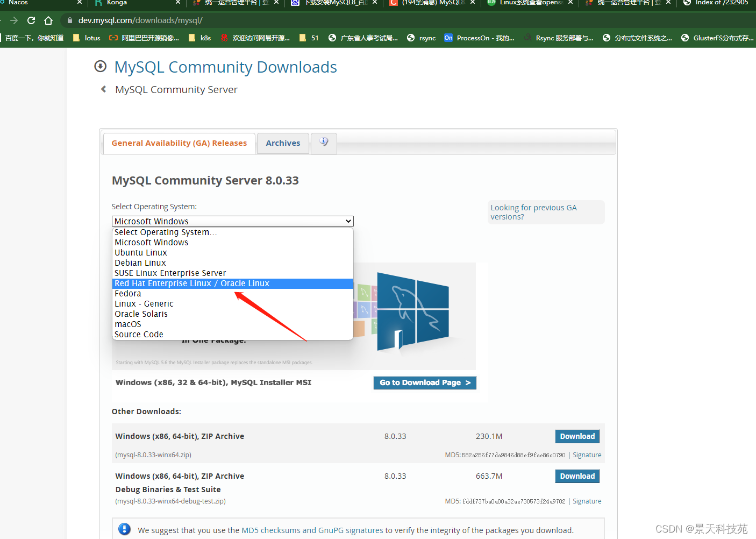The image size is (756, 539).
Task: Open Signature link for mysql-8.0.33-winx64.zip
Action: tap(587, 455)
